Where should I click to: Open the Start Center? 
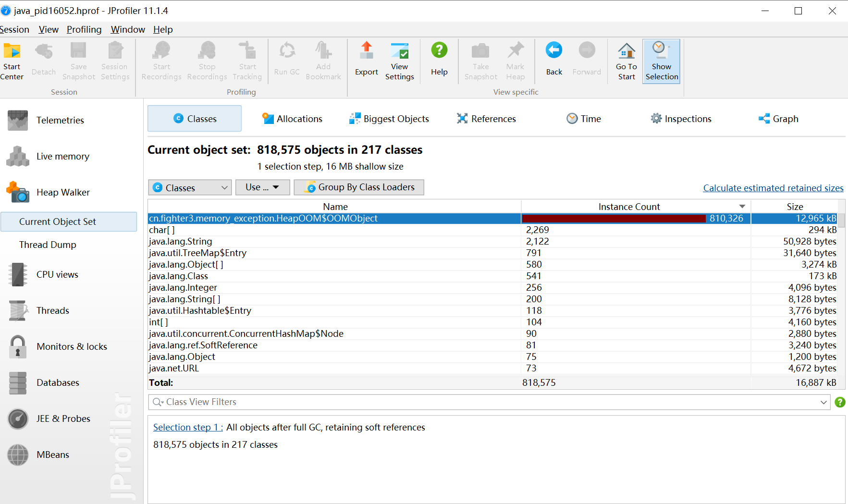point(12,60)
